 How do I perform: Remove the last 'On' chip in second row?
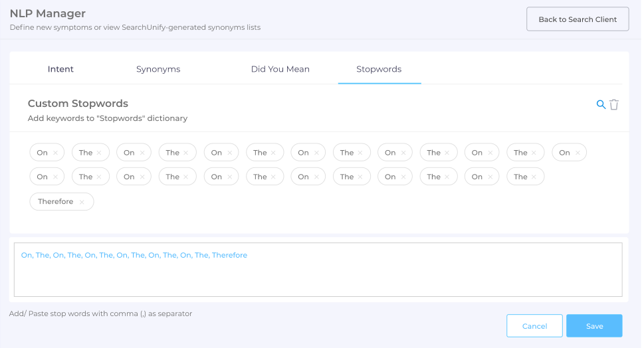point(490,177)
